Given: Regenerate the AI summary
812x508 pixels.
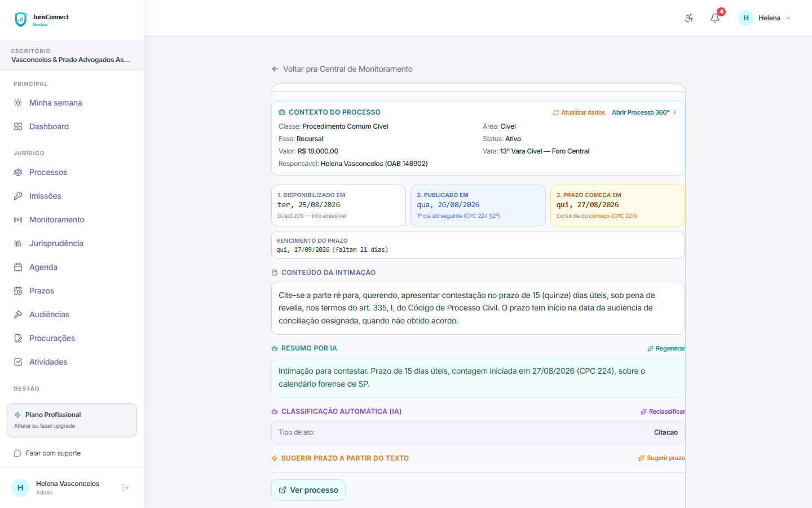Looking at the screenshot, I should pos(666,348).
